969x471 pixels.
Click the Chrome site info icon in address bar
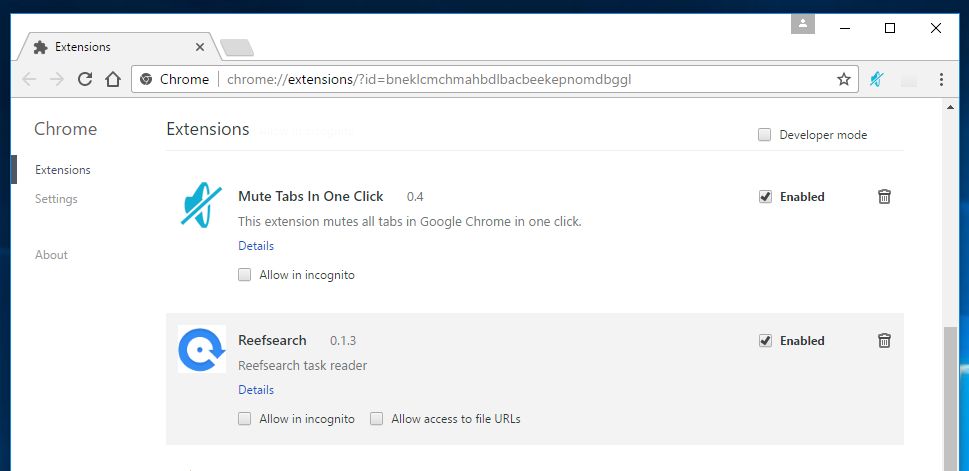pyautogui.click(x=146, y=79)
